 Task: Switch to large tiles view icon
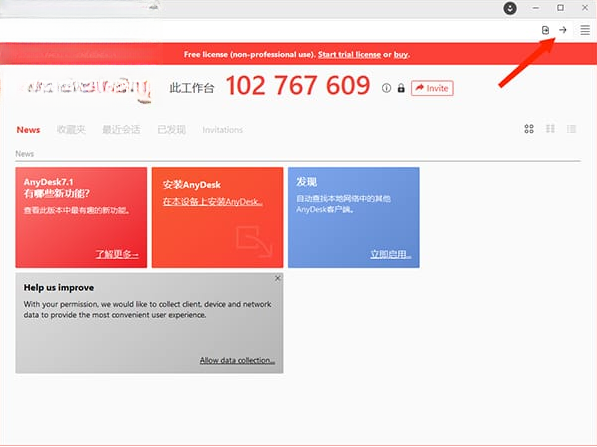pyautogui.click(x=529, y=129)
